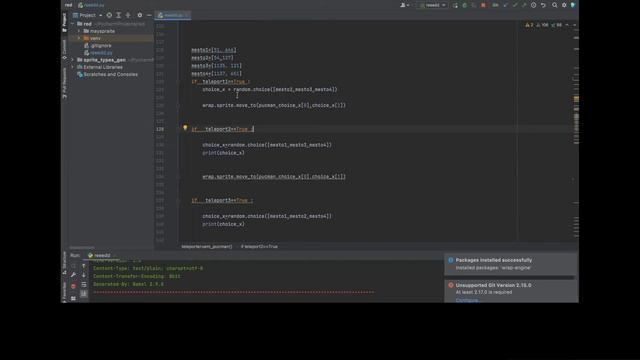This screenshot has height=360, width=640.
Task: Click the JetBrains plugin icon at toolbar end
Action: click(573, 5)
